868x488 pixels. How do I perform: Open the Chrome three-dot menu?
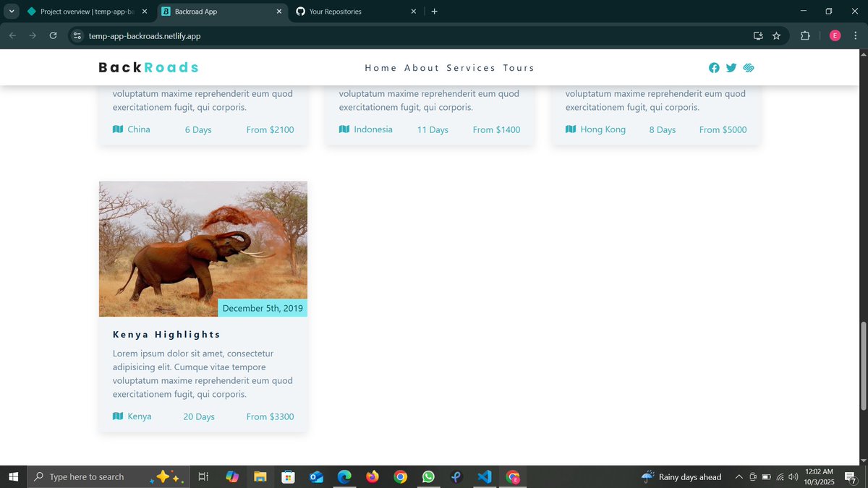[x=856, y=35]
